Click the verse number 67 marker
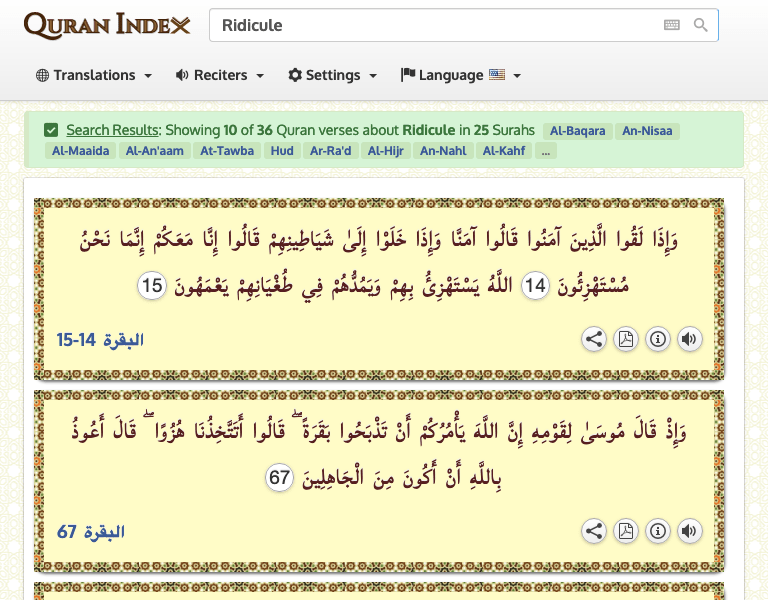This screenshot has width=768, height=600. click(x=279, y=478)
